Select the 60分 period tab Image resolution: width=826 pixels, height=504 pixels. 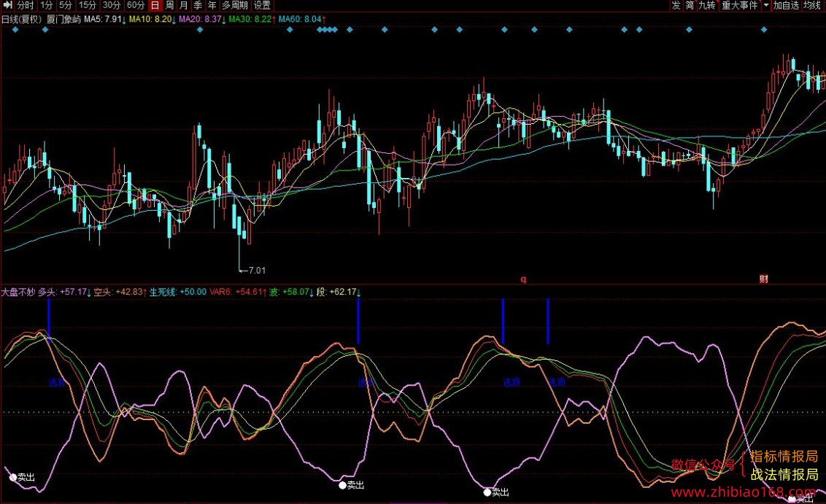[136, 5]
